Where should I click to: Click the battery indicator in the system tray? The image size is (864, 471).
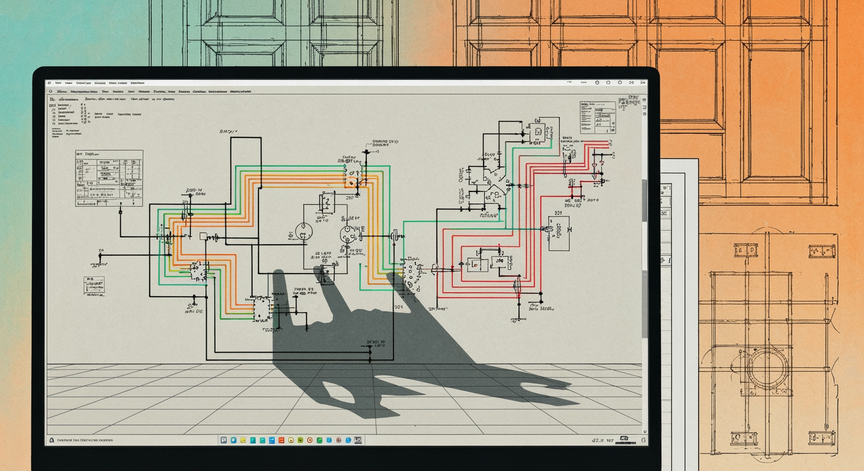[x=624, y=439]
